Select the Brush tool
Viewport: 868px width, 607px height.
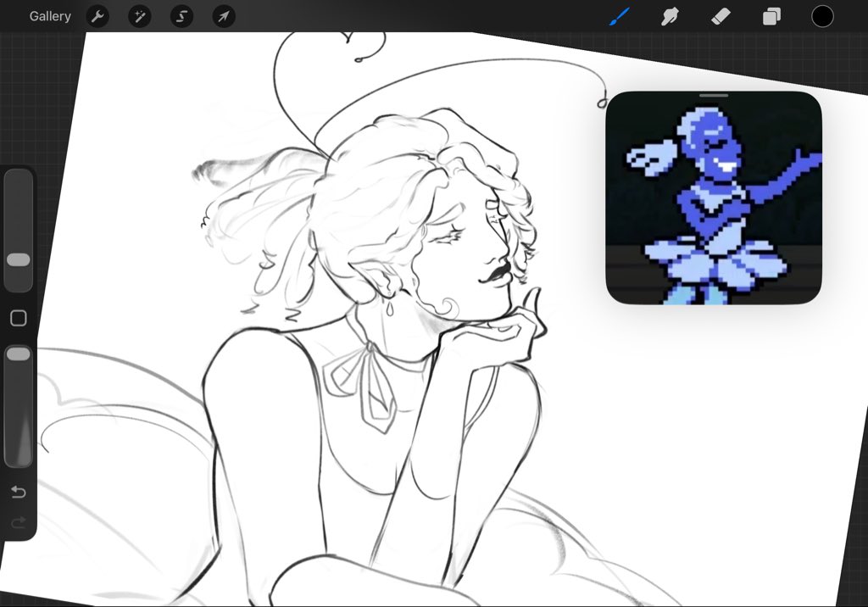coord(620,17)
